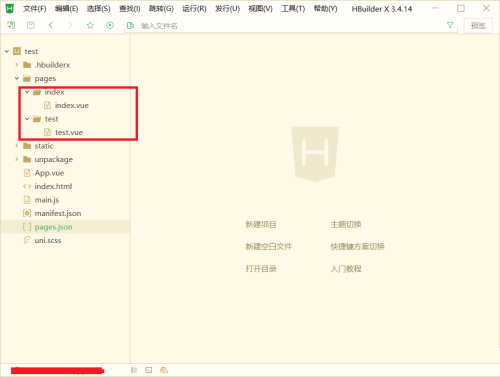
Task: Focus the 输入文件名 file name input
Action: (x=290, y=26)
